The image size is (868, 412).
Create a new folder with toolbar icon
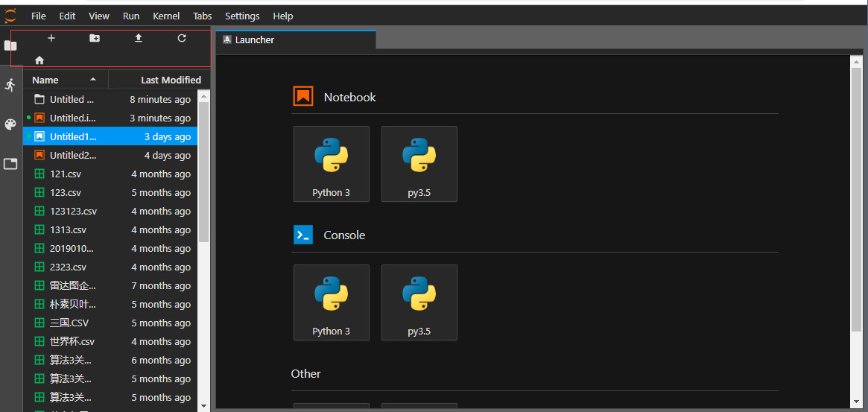95,38
